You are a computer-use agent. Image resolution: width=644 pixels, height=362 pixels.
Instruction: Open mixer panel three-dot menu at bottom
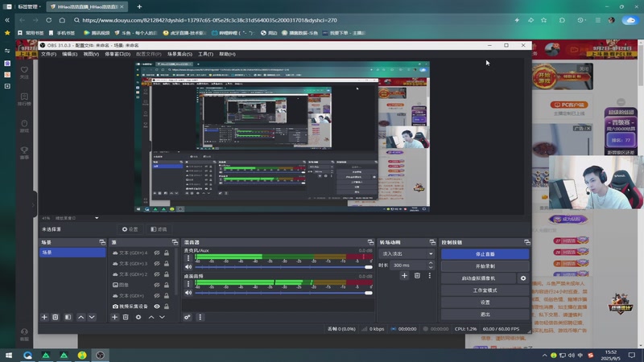[200, 317]
